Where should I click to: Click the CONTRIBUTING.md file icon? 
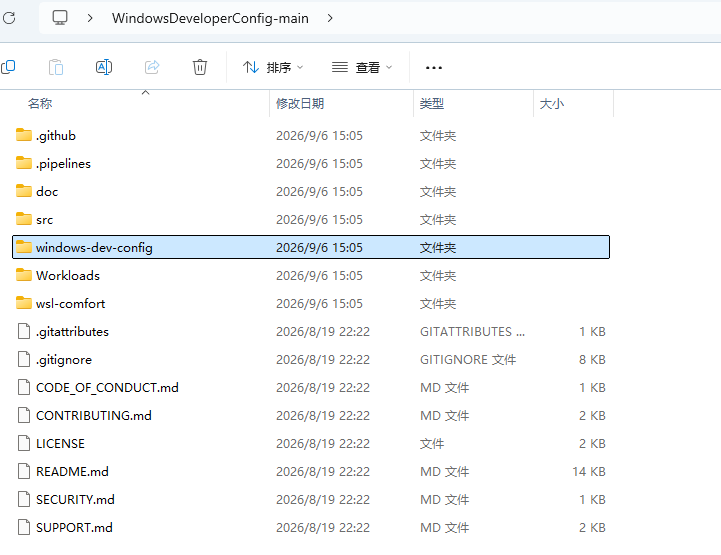(24, 415)
